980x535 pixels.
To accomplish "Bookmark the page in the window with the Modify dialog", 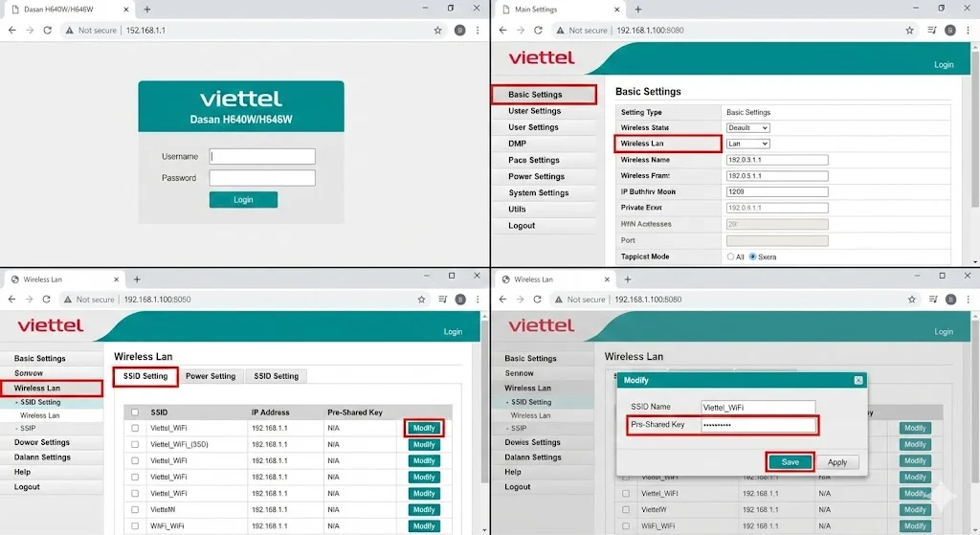I will point(911,300).
